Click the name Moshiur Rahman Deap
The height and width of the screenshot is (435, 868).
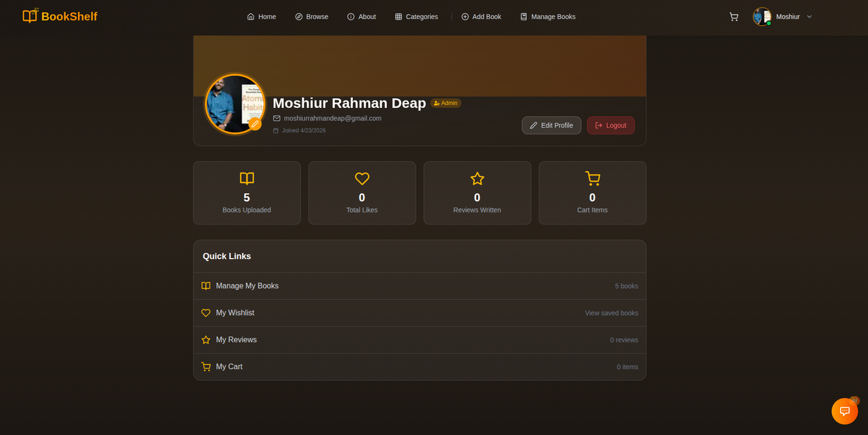pos(349,103)
